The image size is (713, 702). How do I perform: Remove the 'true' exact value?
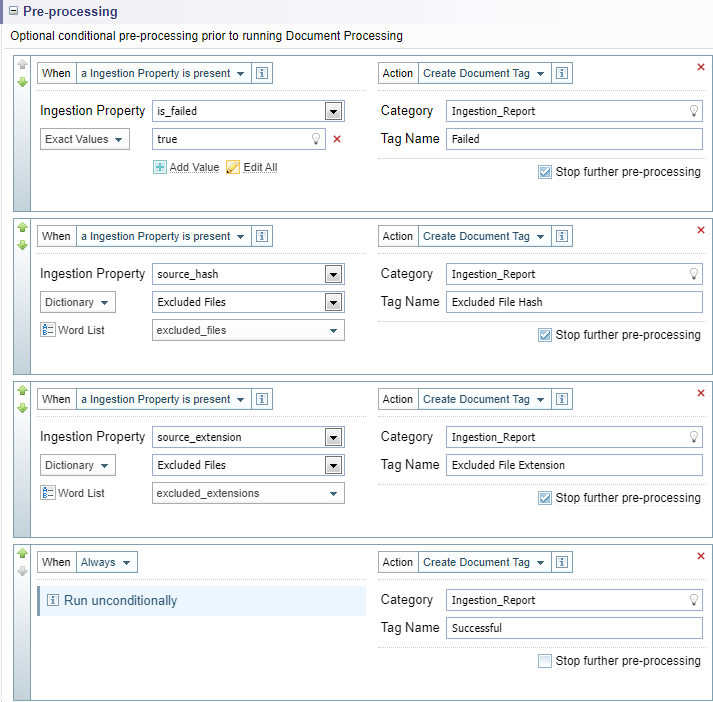click(x=336, y=139)
